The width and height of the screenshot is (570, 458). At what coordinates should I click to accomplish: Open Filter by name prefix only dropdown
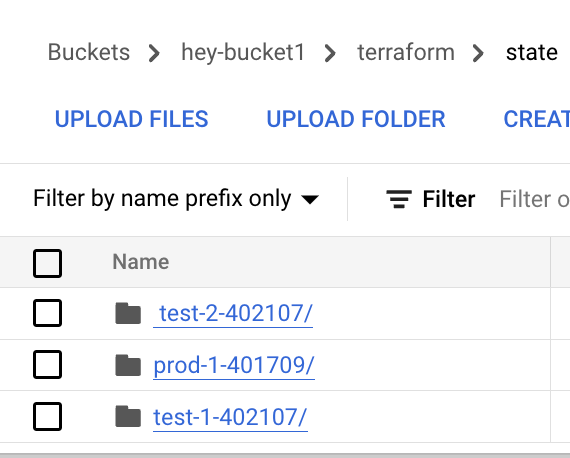(x=176, y=199)
